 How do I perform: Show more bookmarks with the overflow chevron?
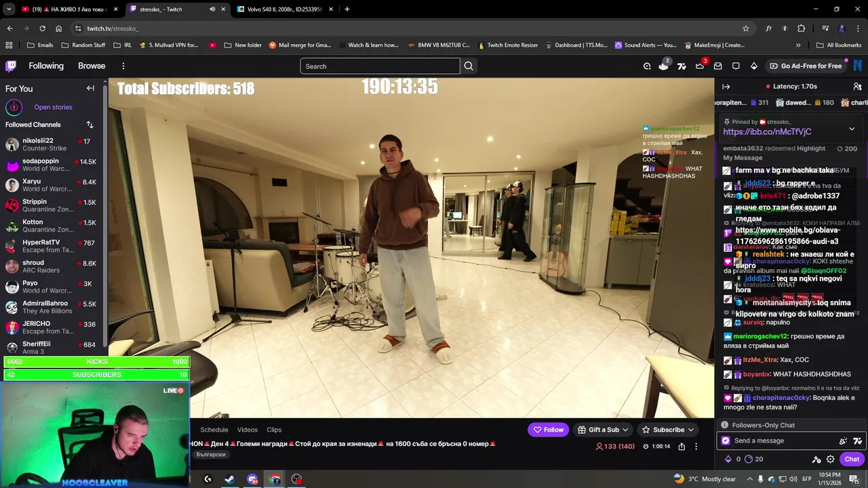(x=798, y=45)
